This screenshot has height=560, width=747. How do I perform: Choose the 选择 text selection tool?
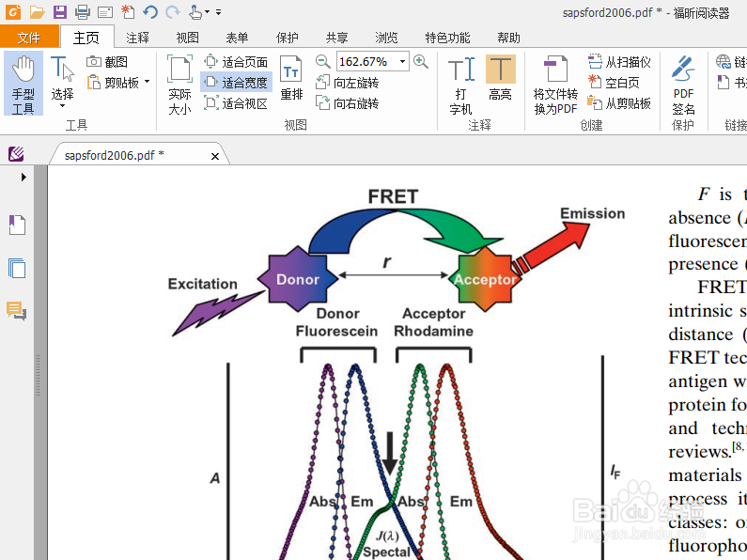62,78
